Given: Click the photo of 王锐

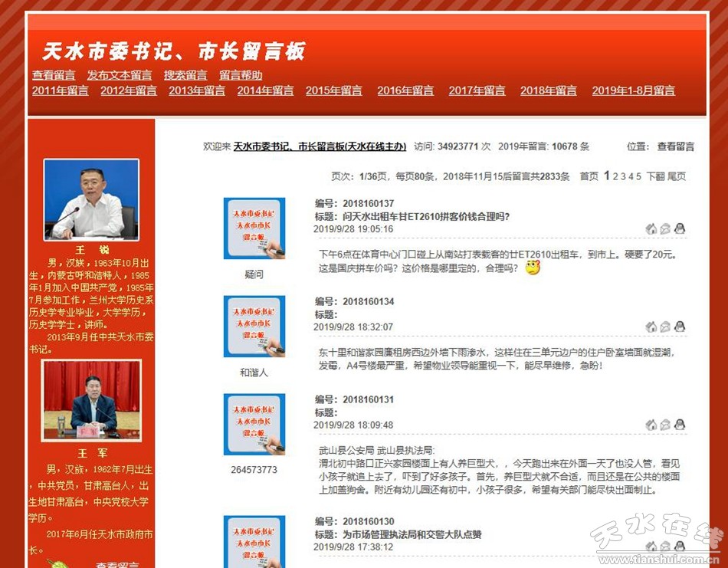Looking at the screenshot, I should tap(91, 199).
